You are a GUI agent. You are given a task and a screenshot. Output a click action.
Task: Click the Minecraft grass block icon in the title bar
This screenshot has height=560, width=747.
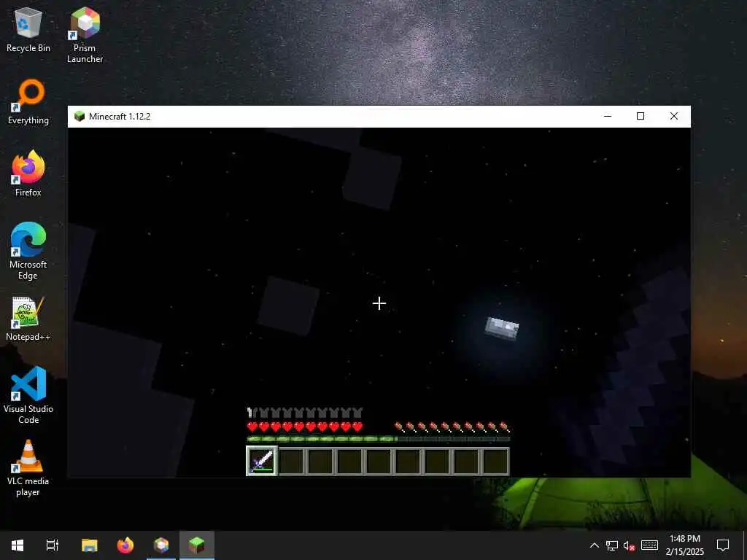tap(80, 116)
